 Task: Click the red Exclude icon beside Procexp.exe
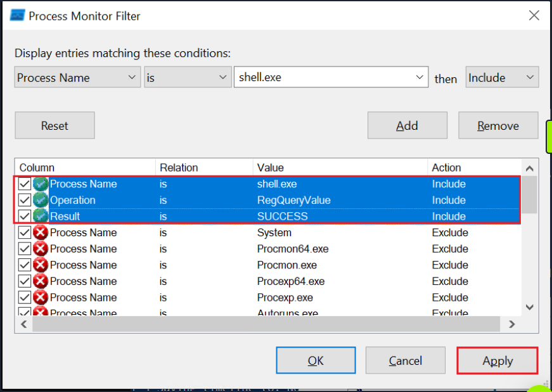39,297
